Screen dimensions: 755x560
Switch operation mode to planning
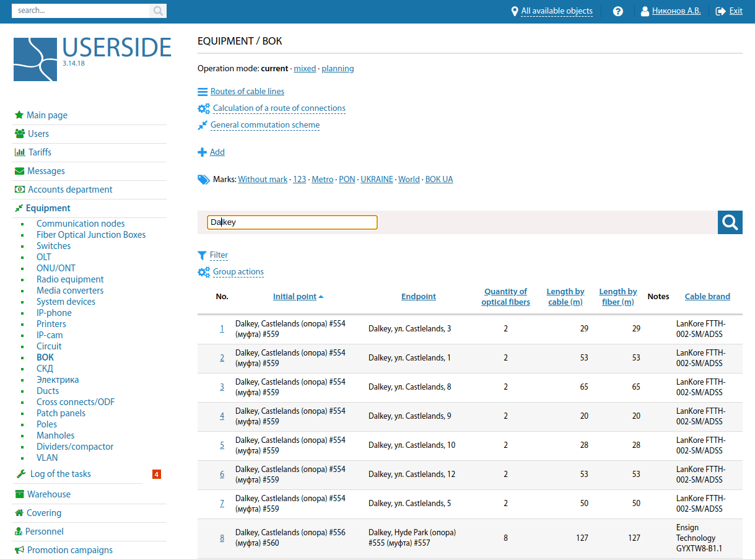tap(338, 69)
